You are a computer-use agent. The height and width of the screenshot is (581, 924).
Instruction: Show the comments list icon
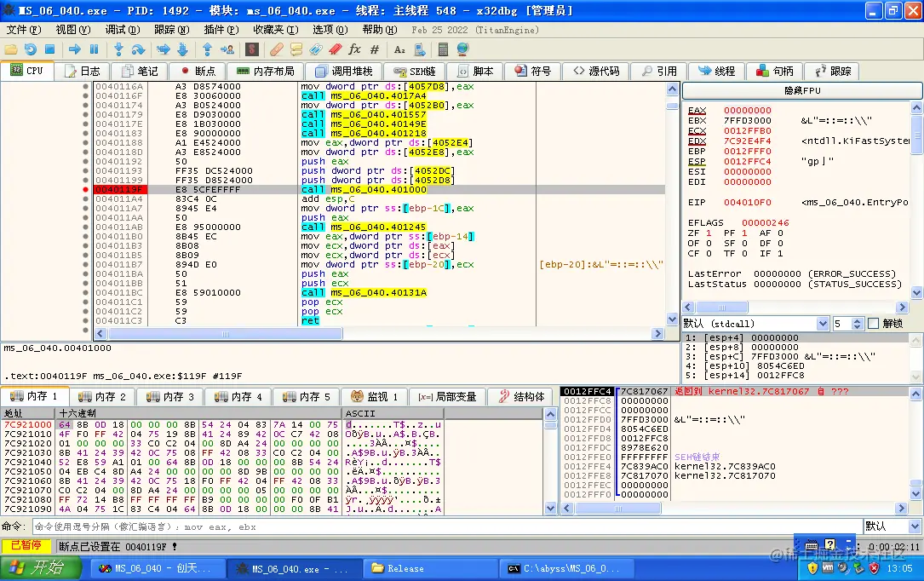(x=296, y=49)
